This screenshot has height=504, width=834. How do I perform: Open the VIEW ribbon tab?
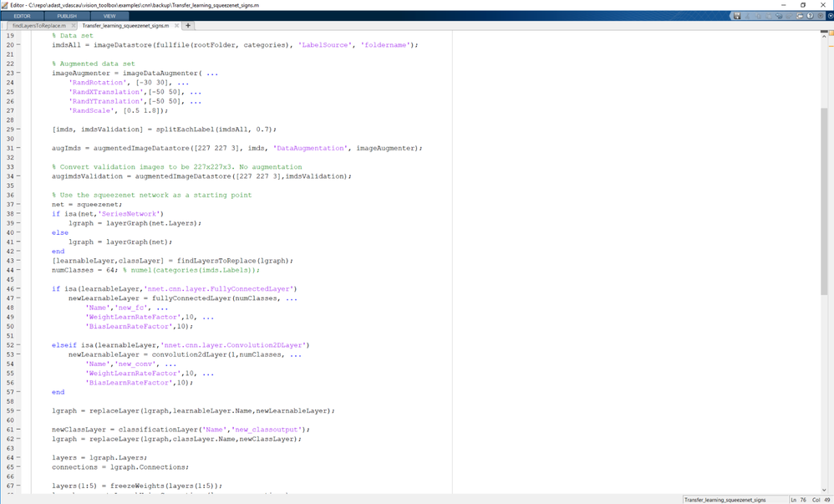tap(109, 16)
